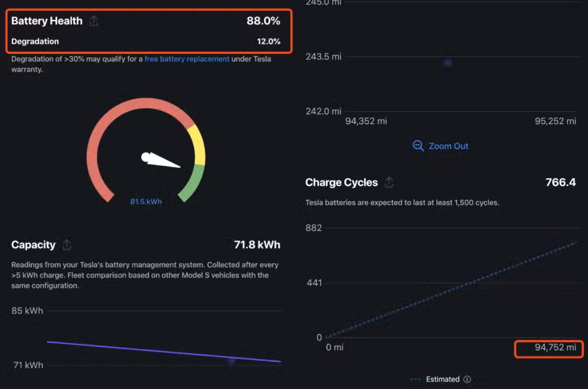Select data point on the range chart
Image resolution: width=588 pixels, height=389 pixels.
click(x=447, y=63)
